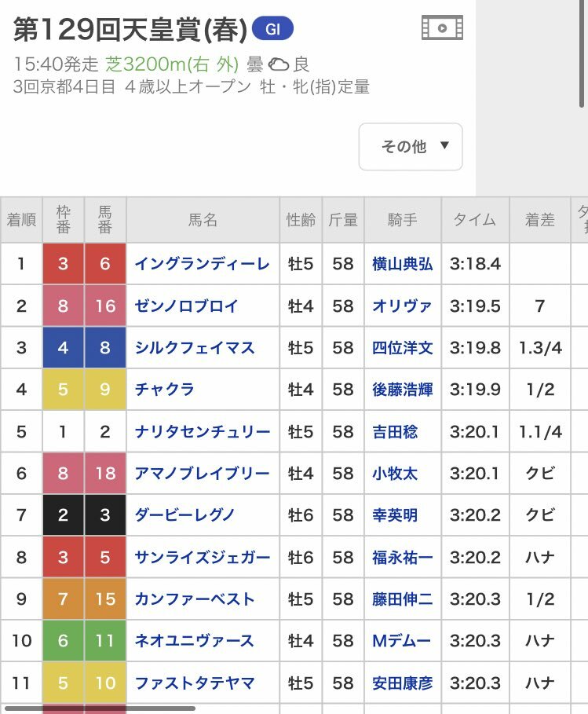Open jockey 福永祐一 page

point(402,558)
